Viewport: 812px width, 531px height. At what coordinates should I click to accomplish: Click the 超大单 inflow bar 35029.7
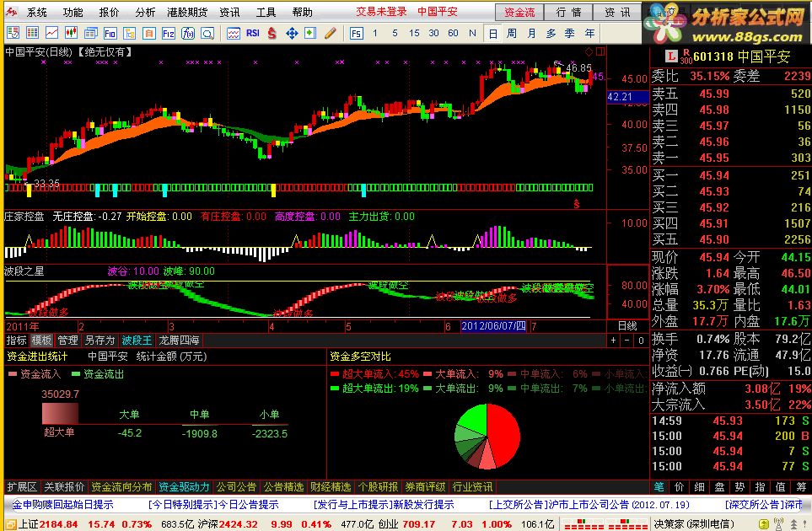[x=60, y=414]
